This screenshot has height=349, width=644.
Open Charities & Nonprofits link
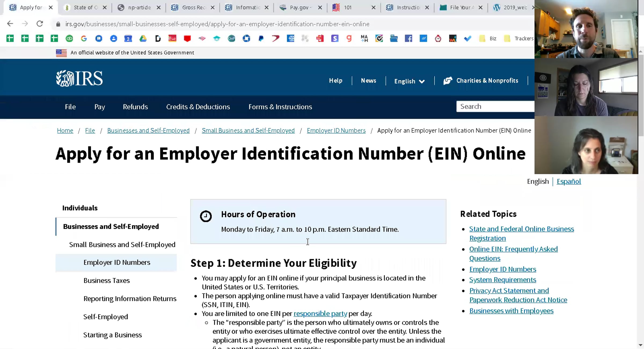[481, 81]
